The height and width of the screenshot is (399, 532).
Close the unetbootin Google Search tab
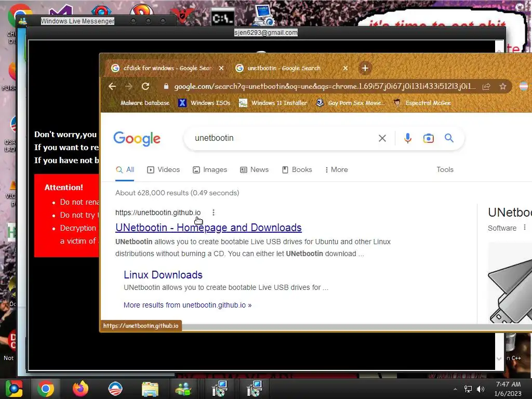coord(345,68)
